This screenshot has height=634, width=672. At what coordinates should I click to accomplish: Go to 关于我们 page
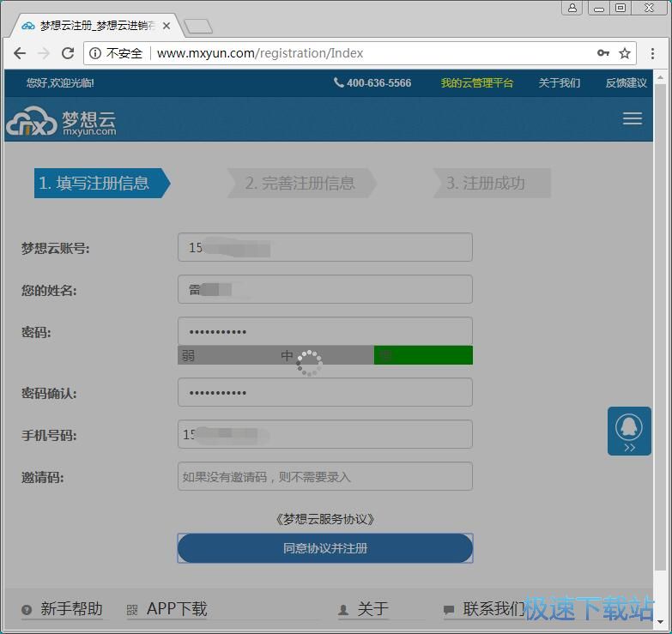click(559, 83)
